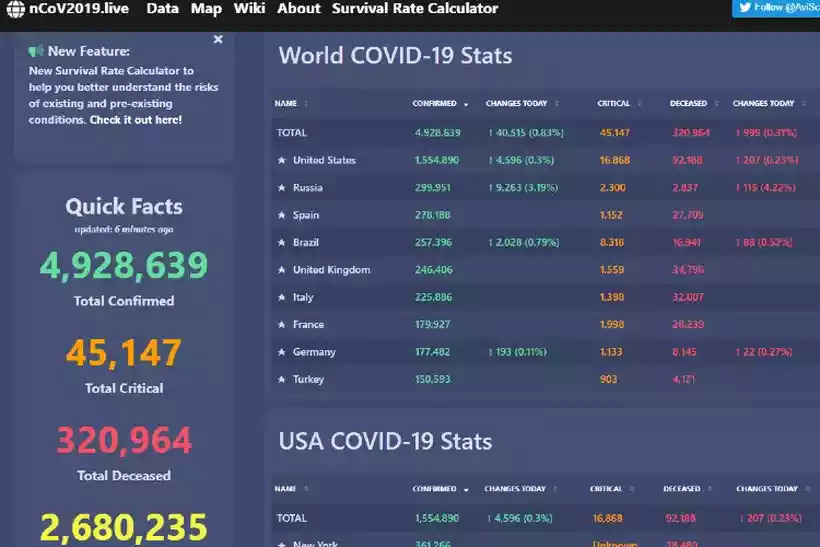Image resolution: width=820 pixels, height=547 pixels.
Task: Toggle the star next to Russia
Action: click(x=281, y=188)
